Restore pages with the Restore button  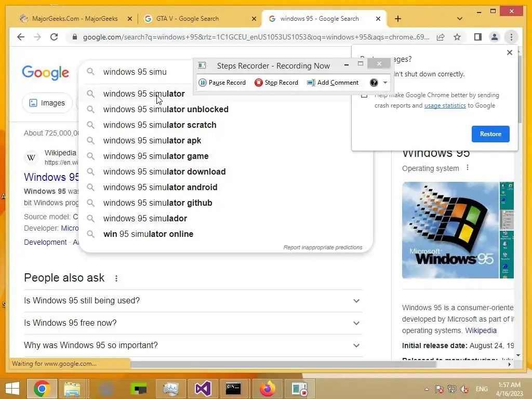click(490, 134)
